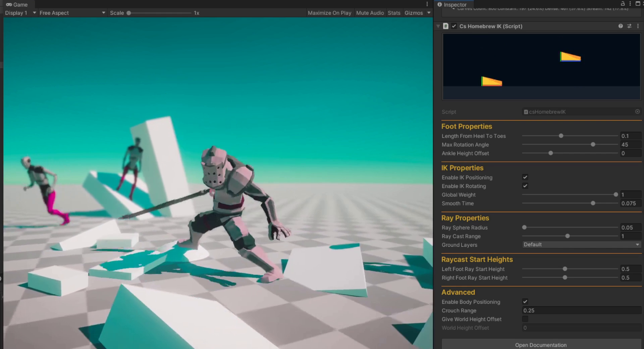
Task: Click the Open Documentation button
Action: coord(541,345)
